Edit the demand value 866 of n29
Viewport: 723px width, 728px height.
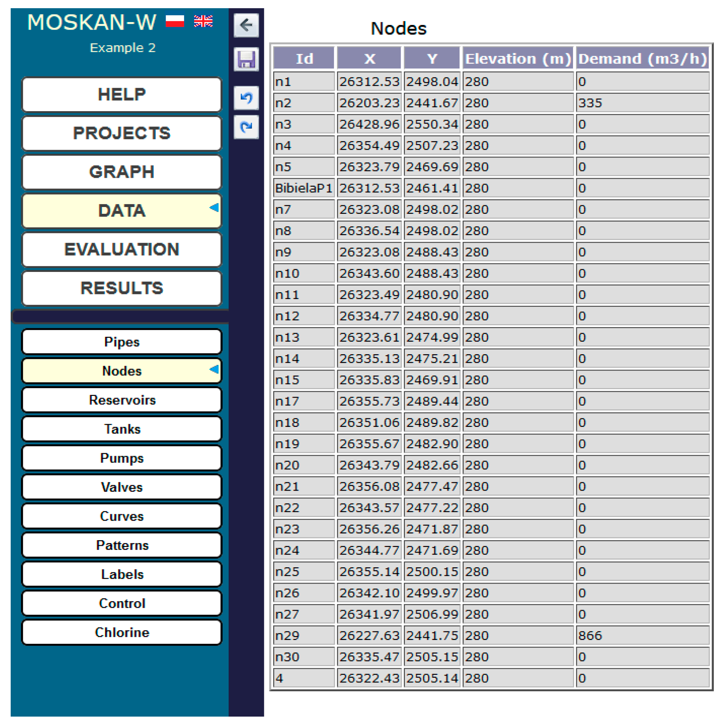(x=642, y=636)
